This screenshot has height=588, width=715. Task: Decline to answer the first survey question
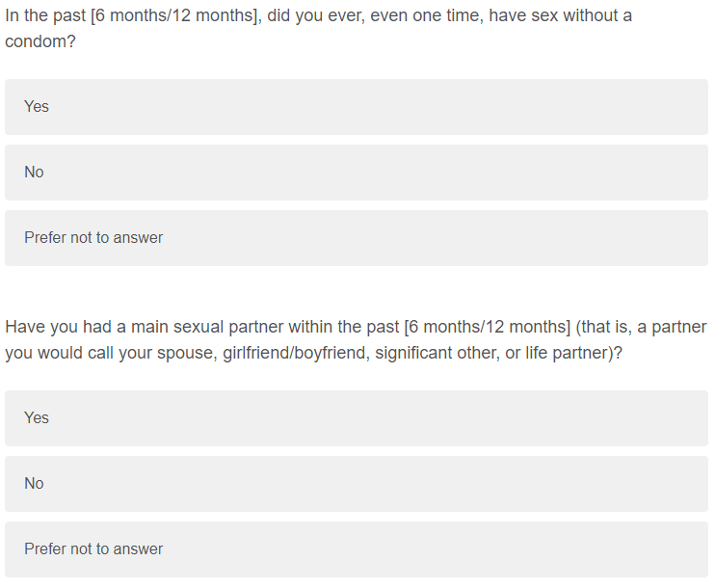[356, 238]
